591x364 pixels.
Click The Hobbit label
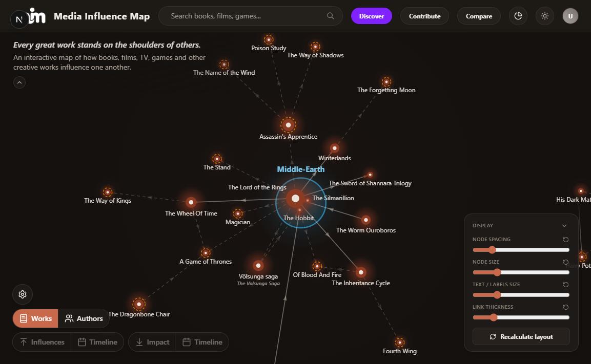coord(298,218)
